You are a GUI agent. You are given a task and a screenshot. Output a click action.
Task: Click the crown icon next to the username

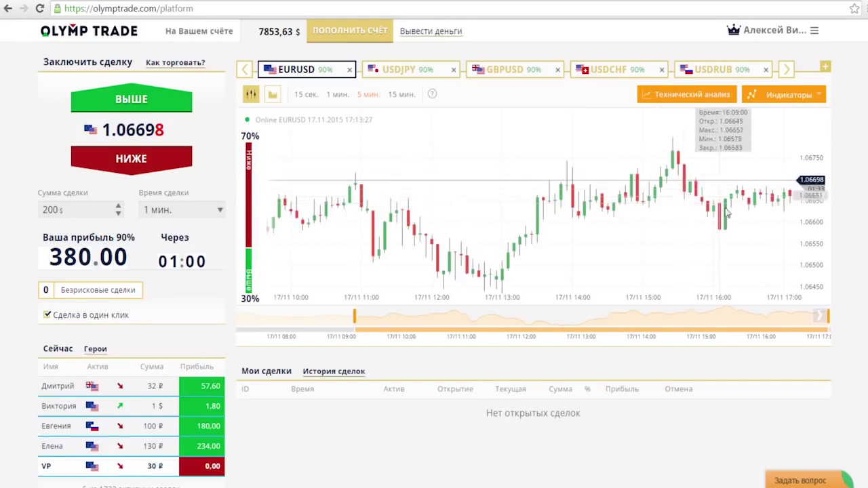733,30
